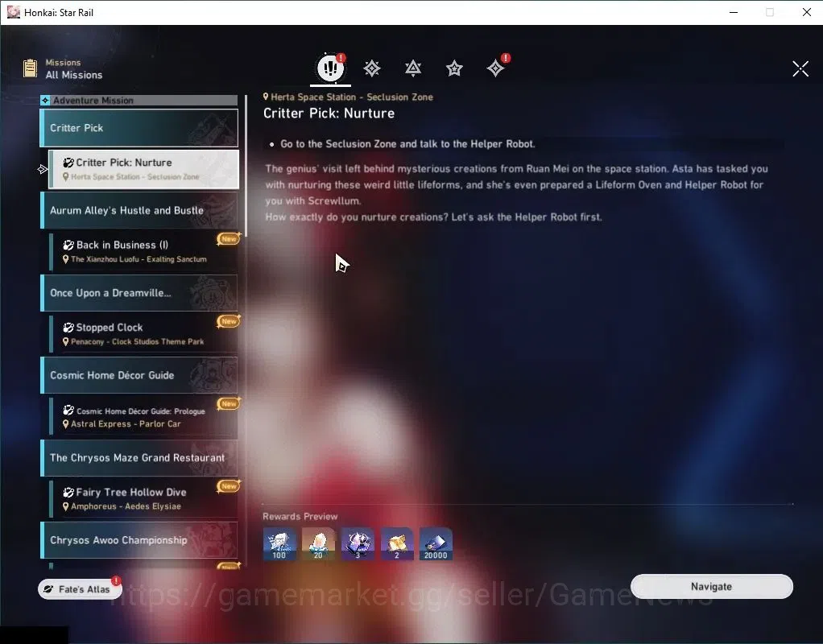Image resolution: width=823 pixels, height=644 pixels.
Task: Select Critter Pick: Nurture mission entry
Action: 143,169
